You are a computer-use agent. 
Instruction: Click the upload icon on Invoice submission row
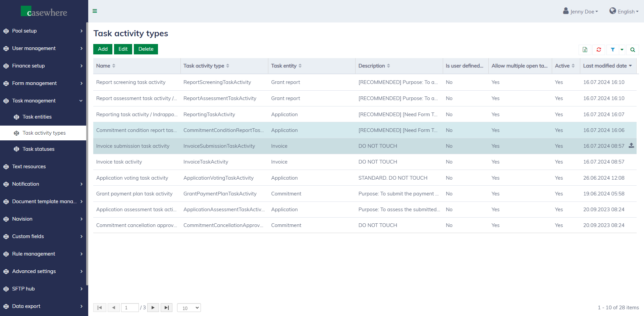(631, 145)
